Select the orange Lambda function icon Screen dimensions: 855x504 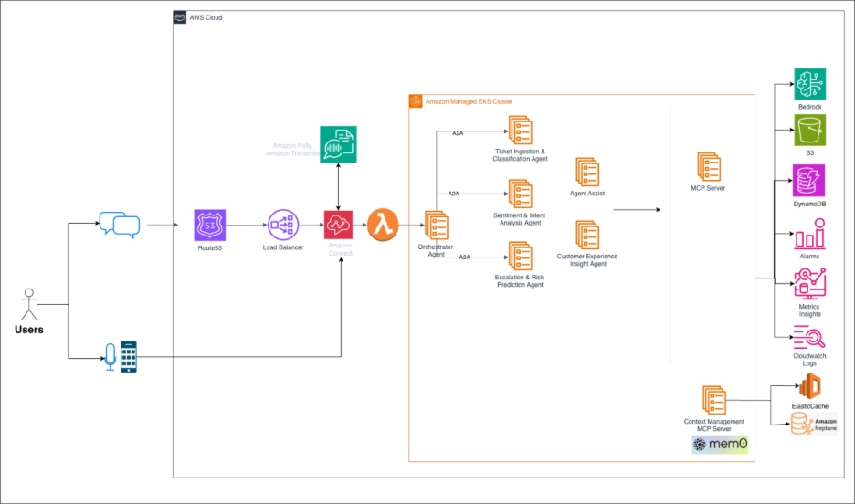(x=384, y=225)
